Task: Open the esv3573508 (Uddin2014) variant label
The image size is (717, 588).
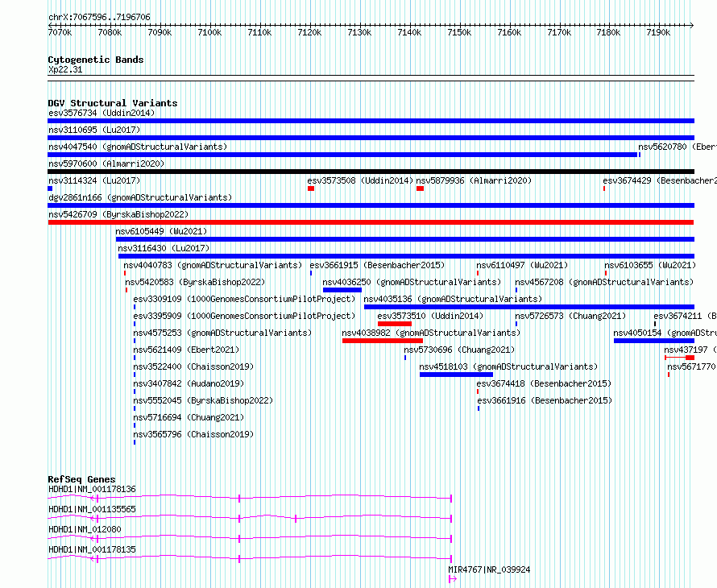Action: tap(360, 180)
